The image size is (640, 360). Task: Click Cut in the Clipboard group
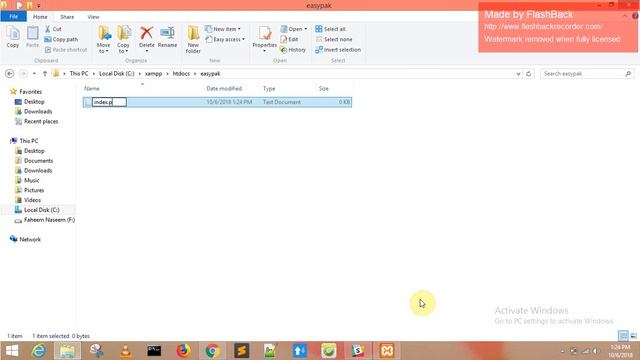coord(53,29)
